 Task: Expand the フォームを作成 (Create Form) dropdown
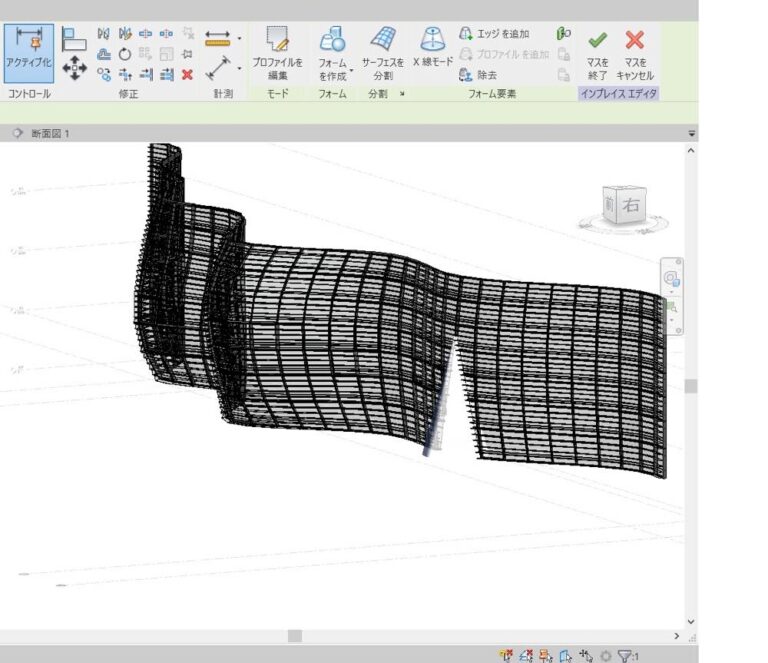[x=351, y=70]
